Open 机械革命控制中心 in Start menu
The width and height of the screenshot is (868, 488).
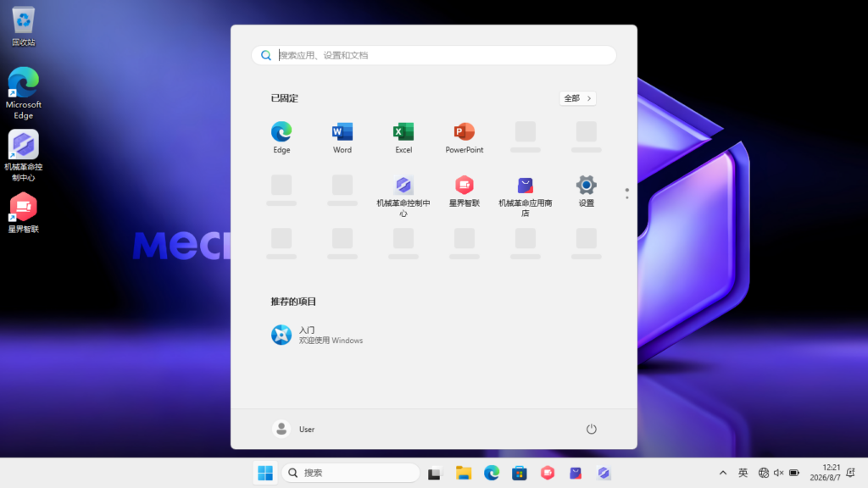[403, 196]
